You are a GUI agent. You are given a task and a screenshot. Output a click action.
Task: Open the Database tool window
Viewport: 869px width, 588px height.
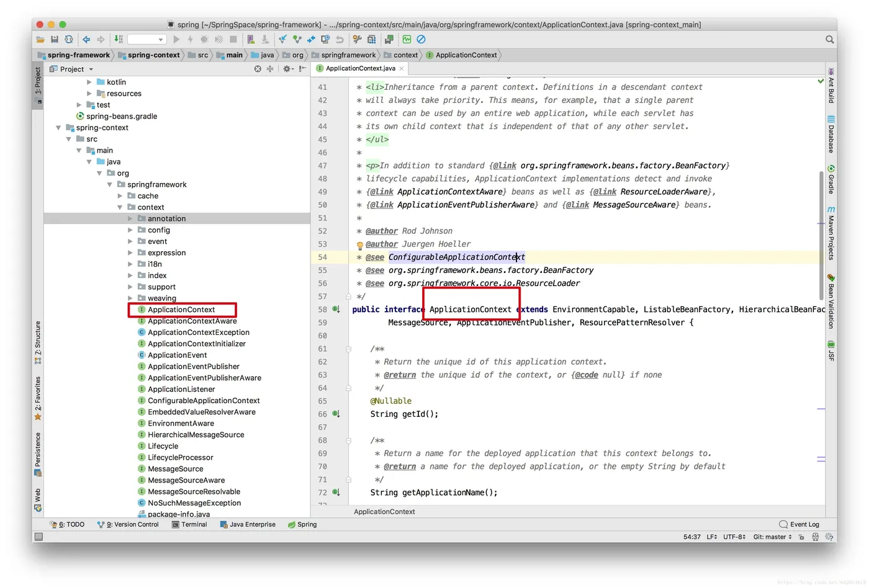831,135
